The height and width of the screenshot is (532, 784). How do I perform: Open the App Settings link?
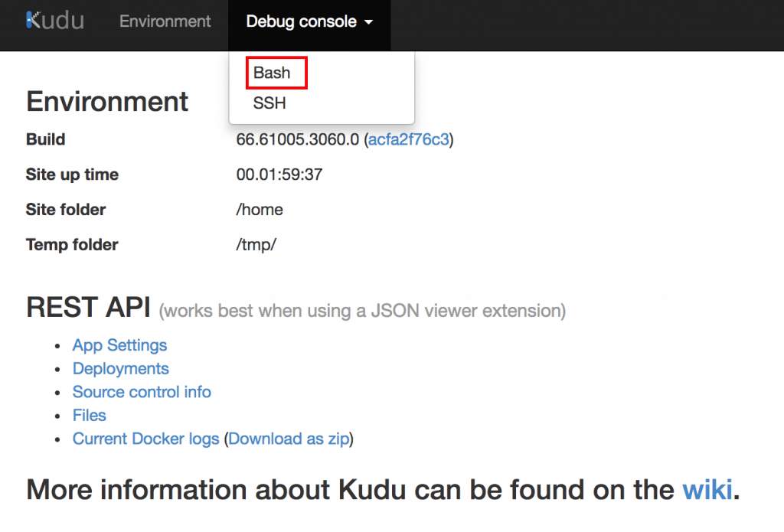(x=119, y=345)
